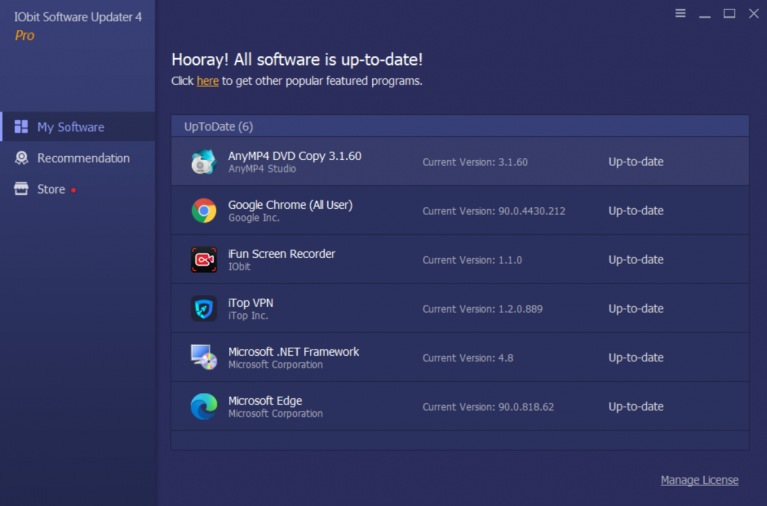Screen dimensions: 767x506
Task: Click Current Version: 90.0.818.62 text
Action: tap(488, 407)
